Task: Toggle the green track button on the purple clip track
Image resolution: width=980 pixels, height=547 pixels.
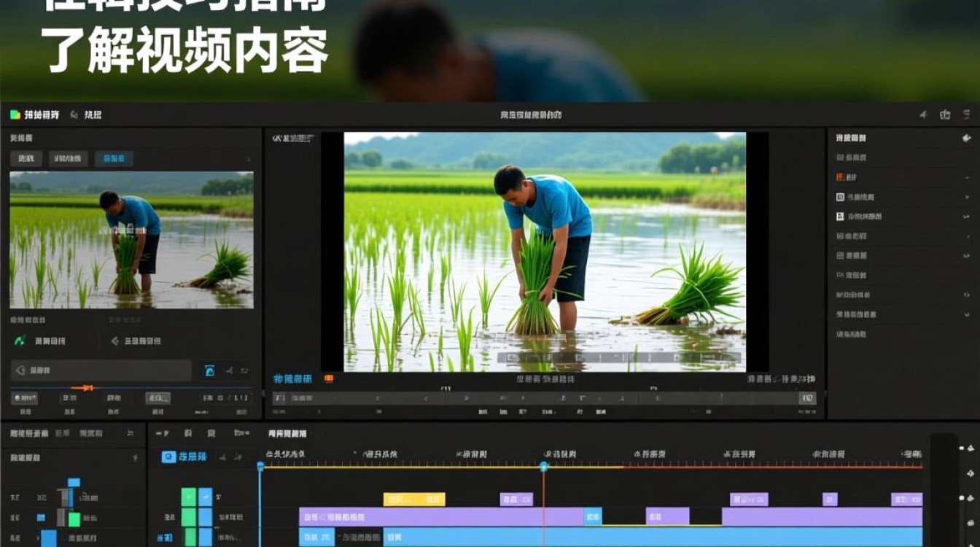Action: click(189, 517)
